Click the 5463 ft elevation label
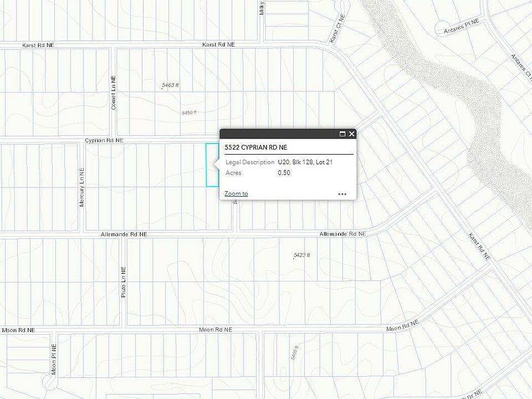 coord(170,85)
